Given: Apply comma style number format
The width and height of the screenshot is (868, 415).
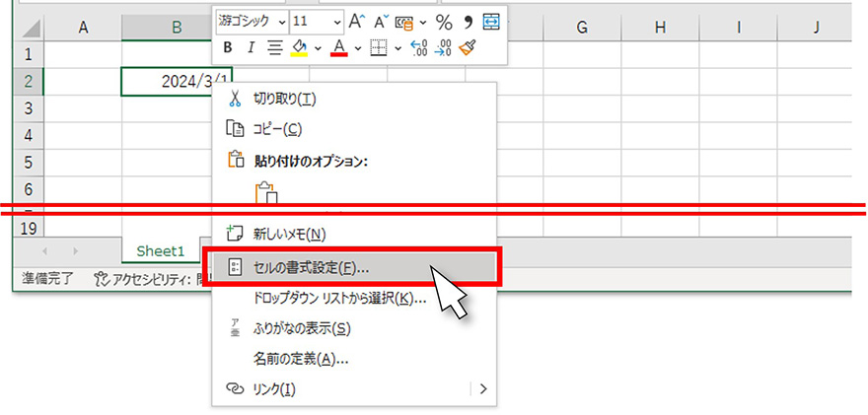Looking at the screenshot, I should point(468,21).
